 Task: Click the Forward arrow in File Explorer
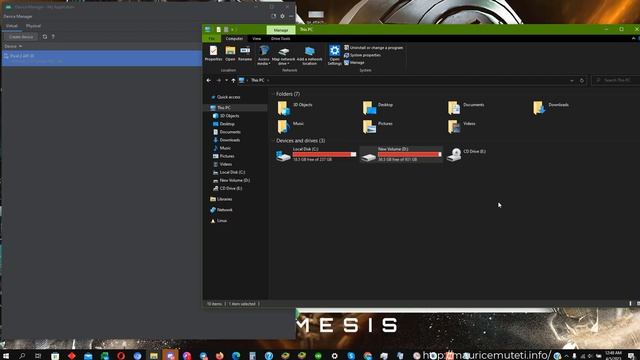pyautogui.click(x=219, y=80)
